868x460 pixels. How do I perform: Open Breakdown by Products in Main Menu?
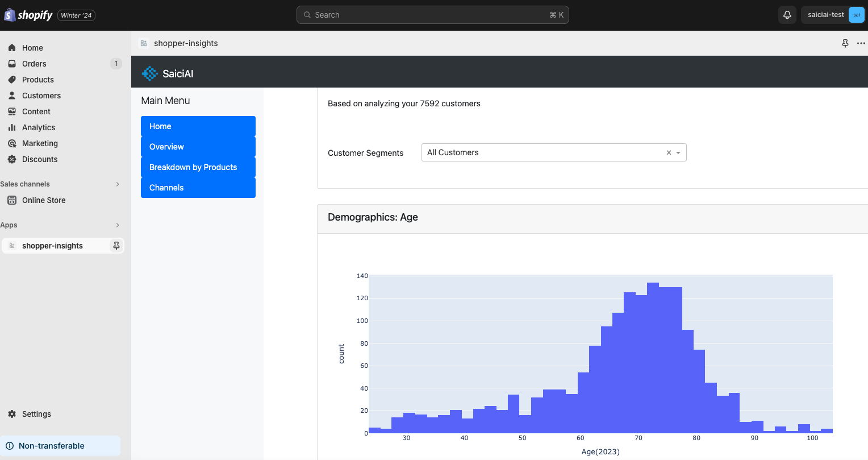198,167
